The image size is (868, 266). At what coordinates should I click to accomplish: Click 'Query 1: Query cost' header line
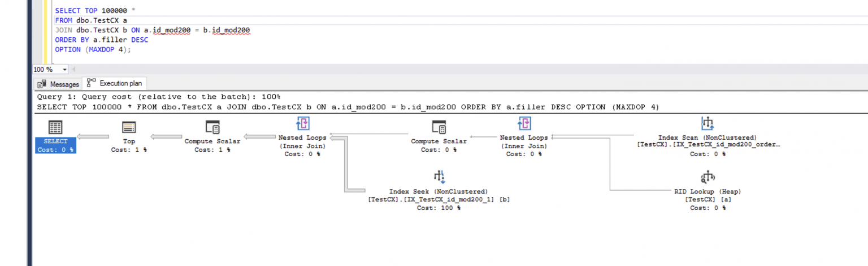coord(158,97)
